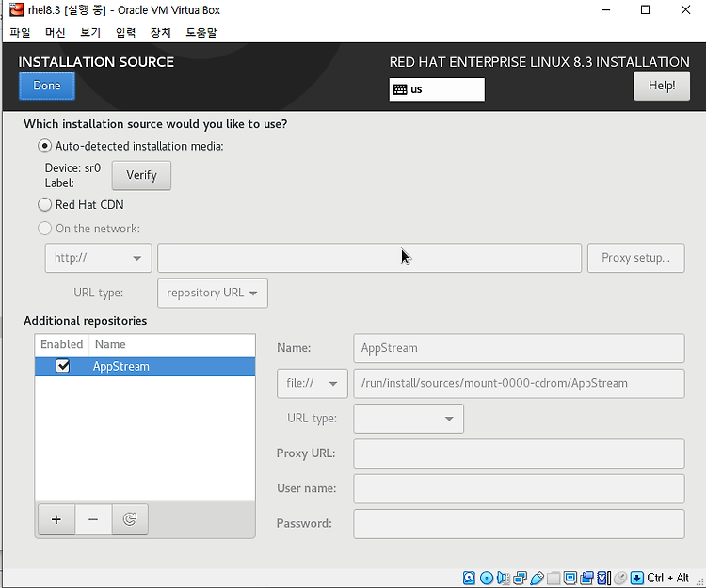Click the User name input field
The height and width of the screenshot is (588, 706).
pyautogui.click(x=519, y=488)
